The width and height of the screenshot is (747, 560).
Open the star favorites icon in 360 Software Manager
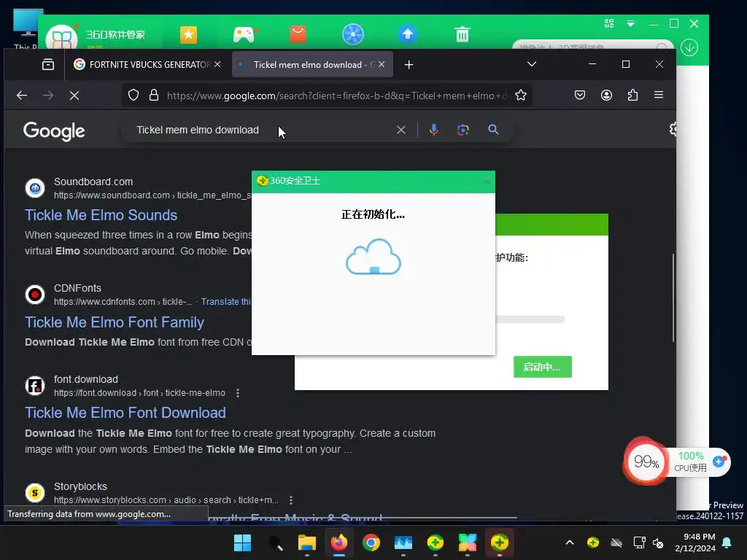[188, 35]
